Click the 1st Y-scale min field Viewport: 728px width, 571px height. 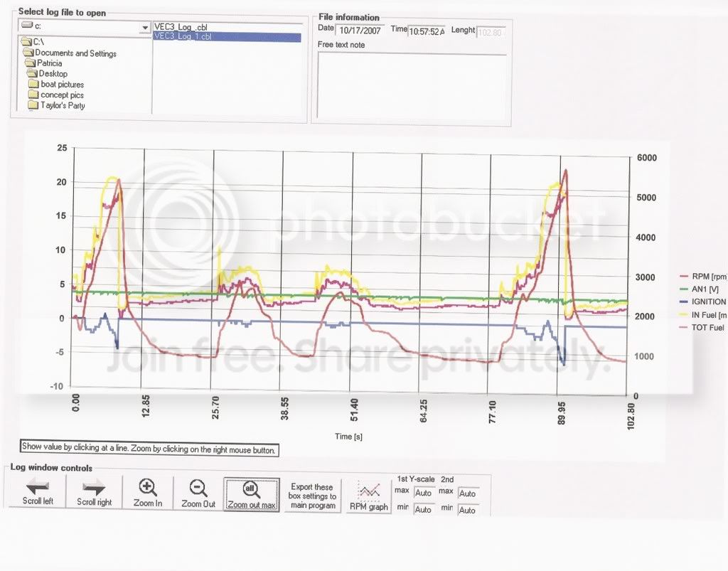[424, 510]
